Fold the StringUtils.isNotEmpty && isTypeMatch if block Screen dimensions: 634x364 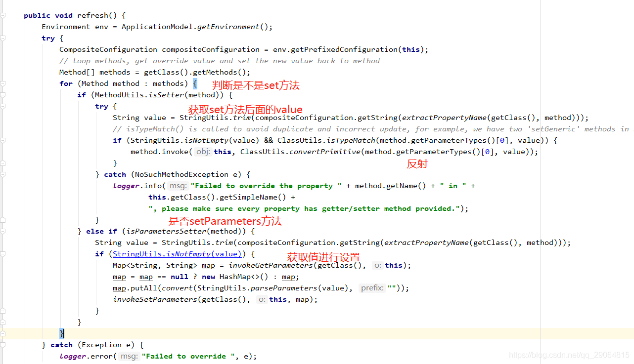(3, 141)
